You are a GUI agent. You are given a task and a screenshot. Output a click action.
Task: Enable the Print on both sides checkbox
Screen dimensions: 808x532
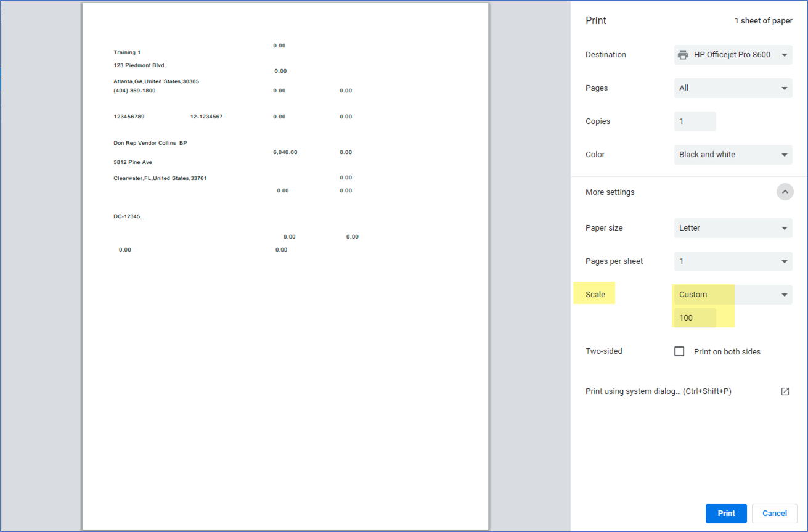point(679,351)
